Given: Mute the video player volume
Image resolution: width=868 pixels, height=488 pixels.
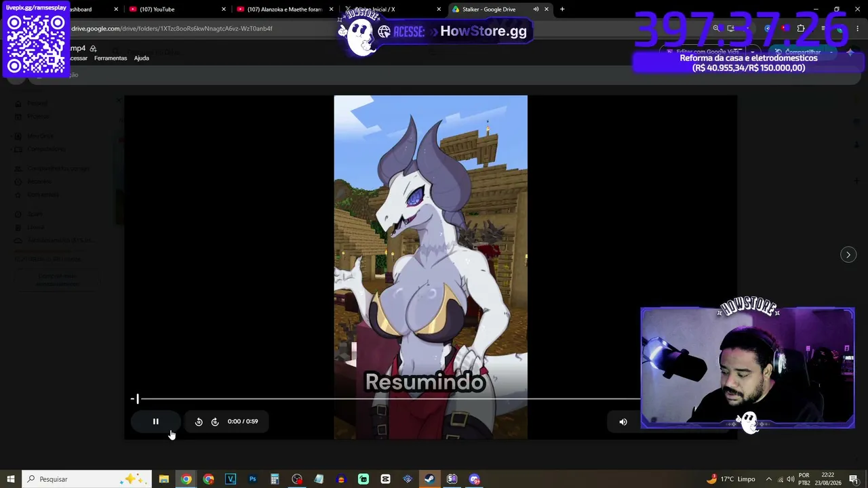Looking at the screenshot, I should (623, 422).
